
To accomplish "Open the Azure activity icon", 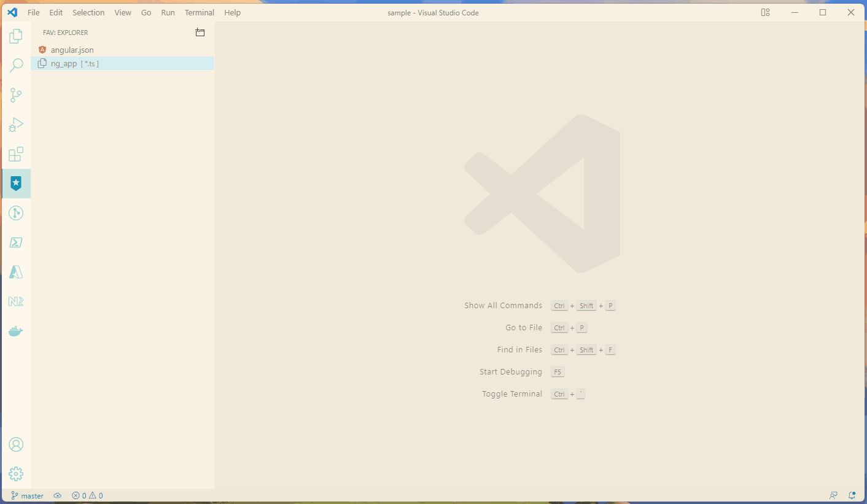I will (16, 272).
